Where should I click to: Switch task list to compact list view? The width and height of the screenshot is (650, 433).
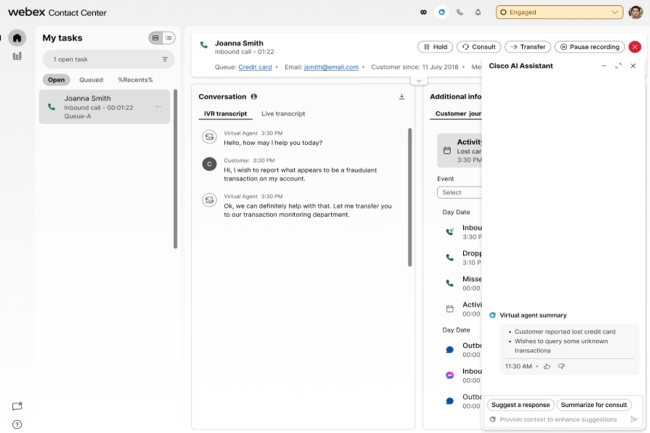coord(169,38)
